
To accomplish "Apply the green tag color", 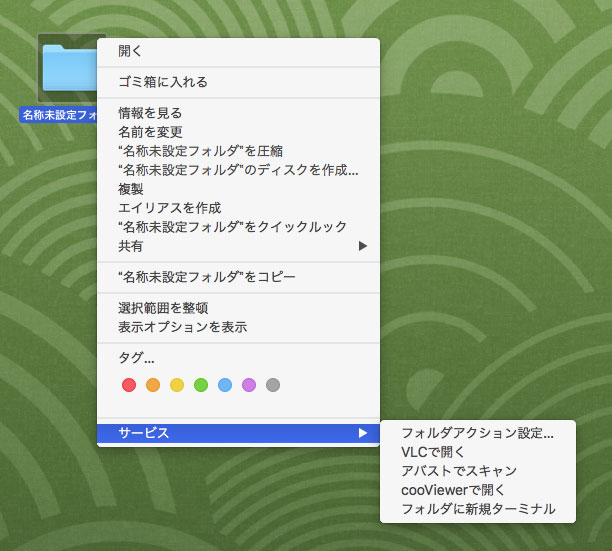I will pyautogui.click(x=201, y=385).
